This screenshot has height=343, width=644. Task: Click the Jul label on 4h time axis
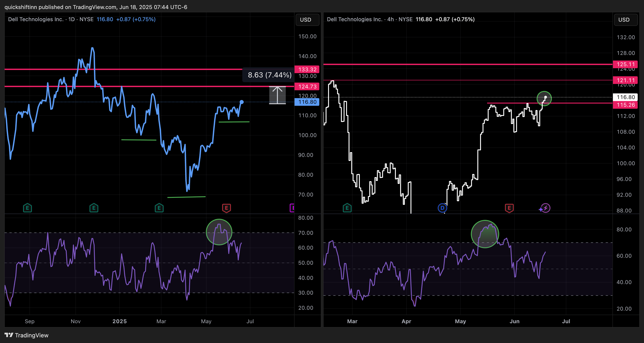(x=566, y=321)
